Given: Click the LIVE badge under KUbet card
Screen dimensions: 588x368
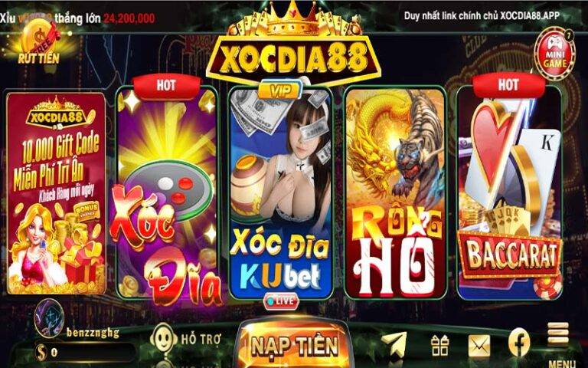Looking at the screenshot, I should click(x=281, y=301).
